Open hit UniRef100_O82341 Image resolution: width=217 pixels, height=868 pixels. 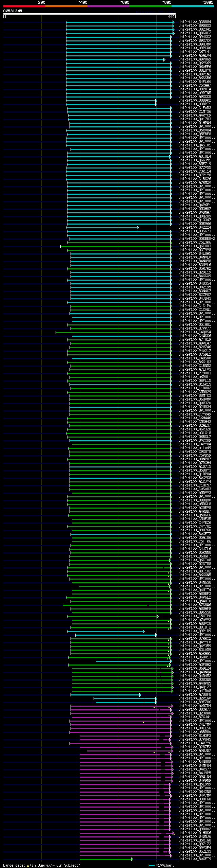tap(195, 30)
